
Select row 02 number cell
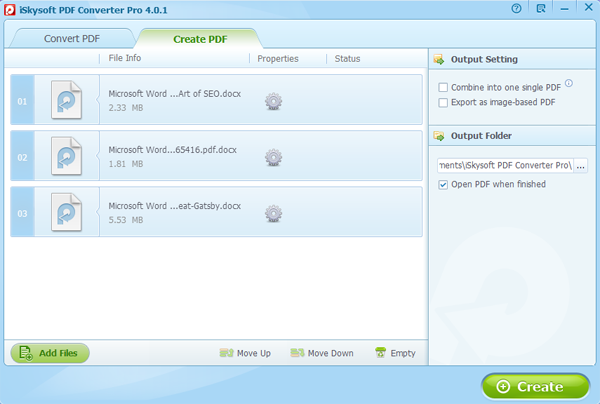coord(22,156)
